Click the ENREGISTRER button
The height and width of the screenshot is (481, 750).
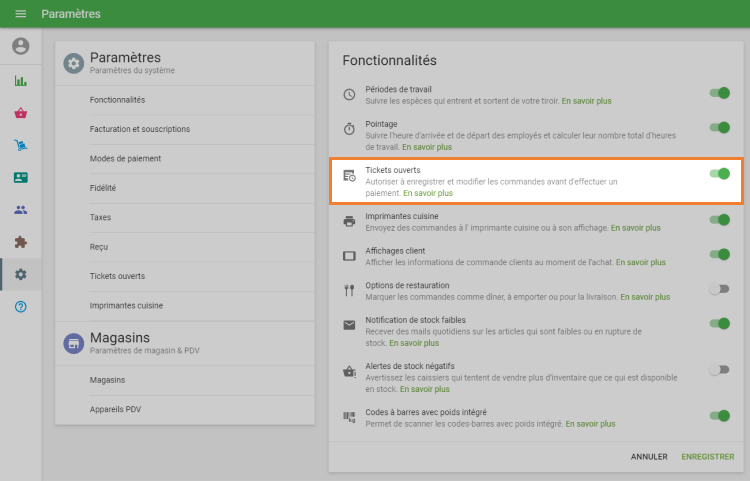click(x=707, y=457)
